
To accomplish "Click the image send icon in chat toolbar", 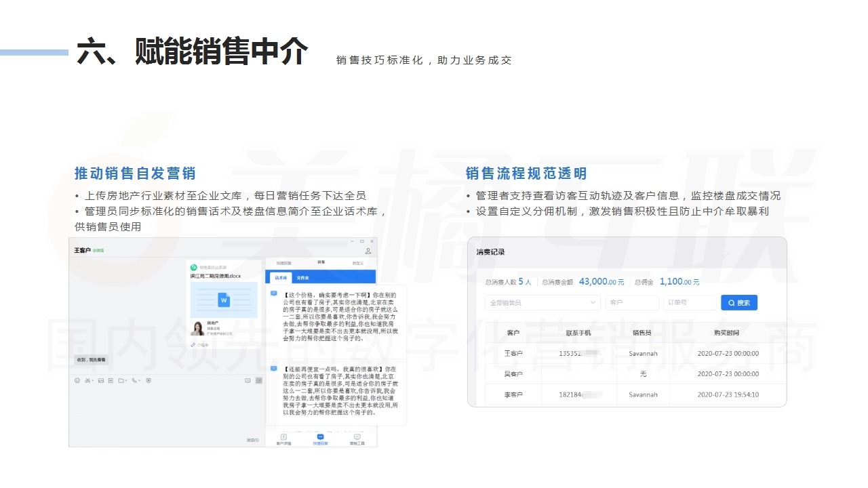I will [101, 380].
